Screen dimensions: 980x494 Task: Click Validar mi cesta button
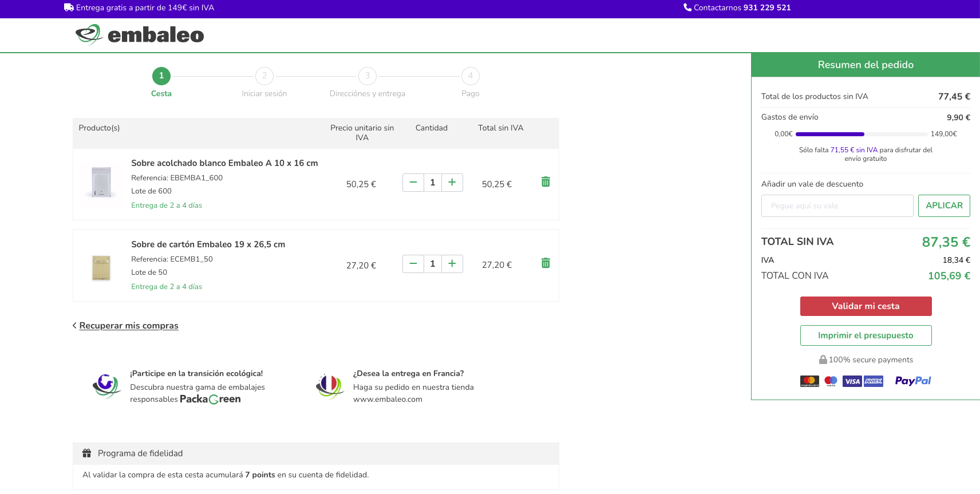tap(866, 306)
